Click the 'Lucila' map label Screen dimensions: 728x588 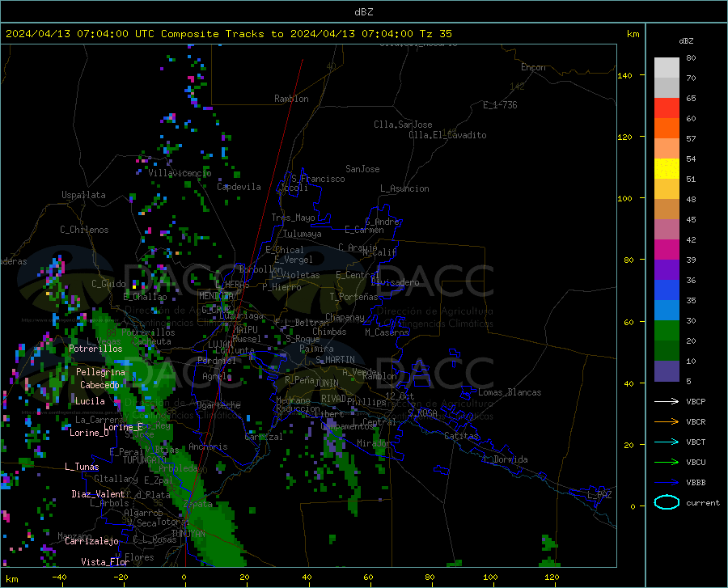pyautogui.click(x=90, y=401)
